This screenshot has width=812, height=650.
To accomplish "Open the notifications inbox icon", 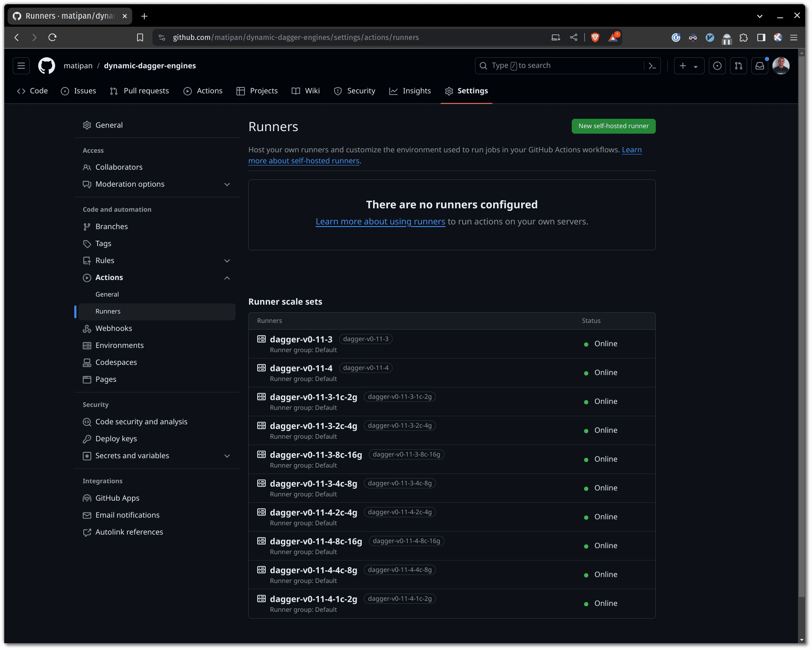I will coord(760,66).
